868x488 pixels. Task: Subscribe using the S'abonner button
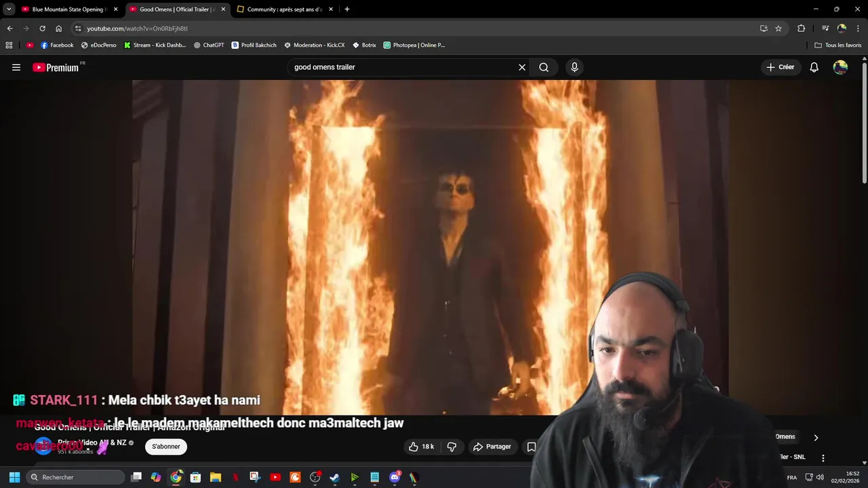point(166,447)
